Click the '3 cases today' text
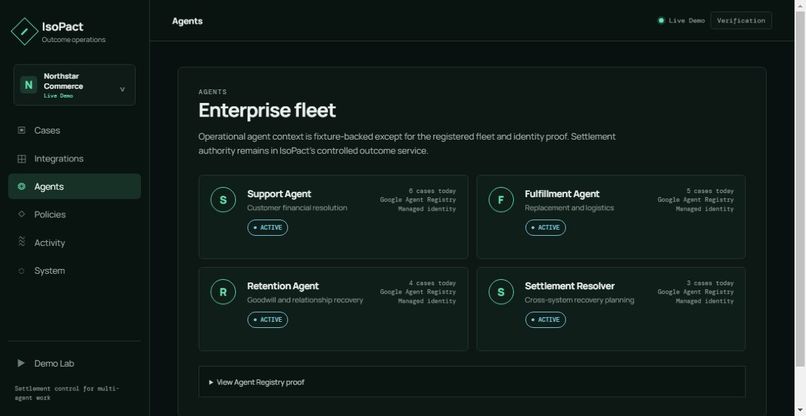Screen dimensions: 806x416 point(710,283)
